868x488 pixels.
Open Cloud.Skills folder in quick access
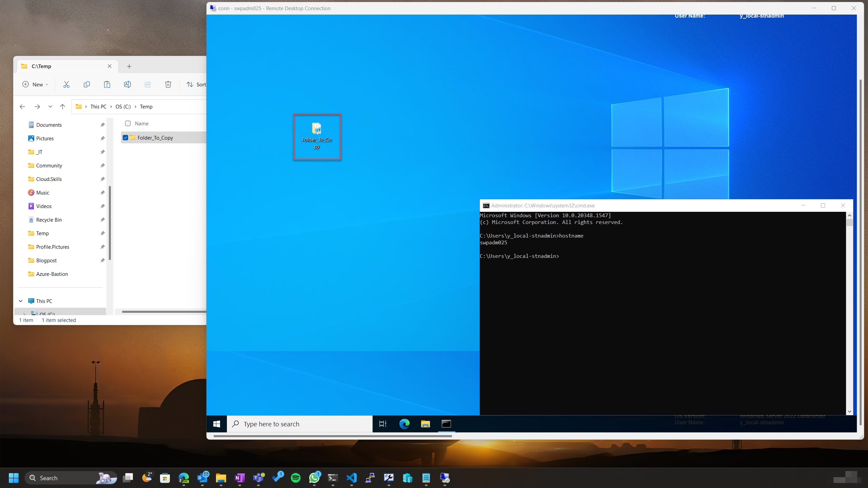[x=49, y=179]
